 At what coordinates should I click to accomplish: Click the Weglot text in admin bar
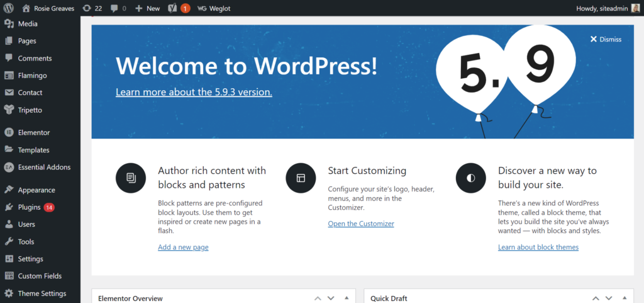(x=219, y=8)
